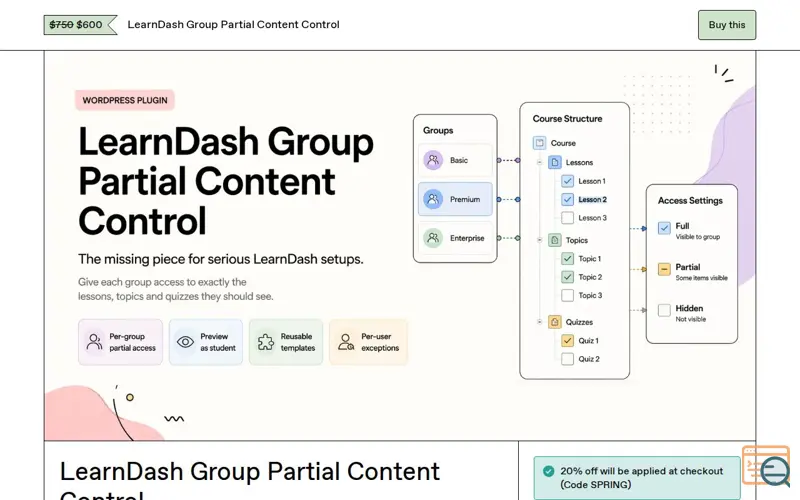
Task: Check the Topic 3 checkbox
Action: point(567,295)
